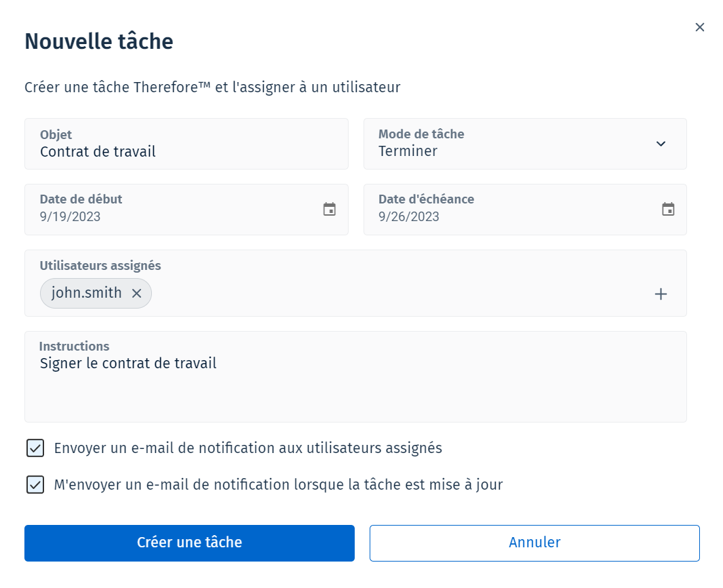Select the john.smith user chip
Image resolution: width=723 pixels, height=588 pixels.
87,293
